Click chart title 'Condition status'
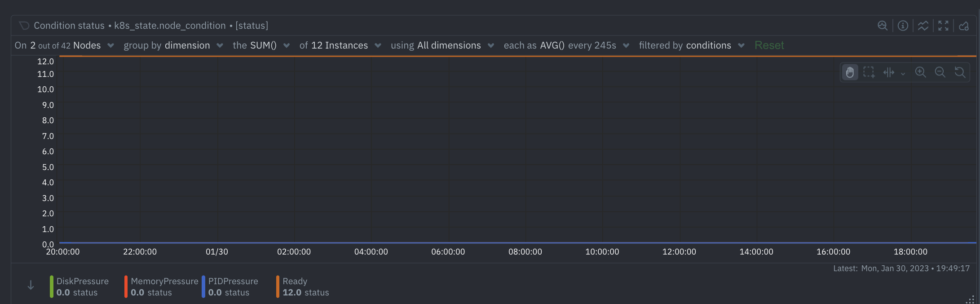This screenshot has width=980, height=304. click(69, 26)
